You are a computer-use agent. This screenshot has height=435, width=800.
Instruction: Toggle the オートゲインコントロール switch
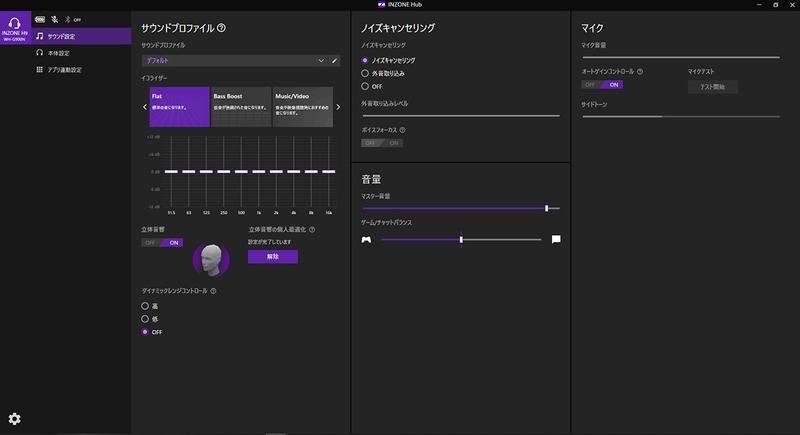[602, 85]
